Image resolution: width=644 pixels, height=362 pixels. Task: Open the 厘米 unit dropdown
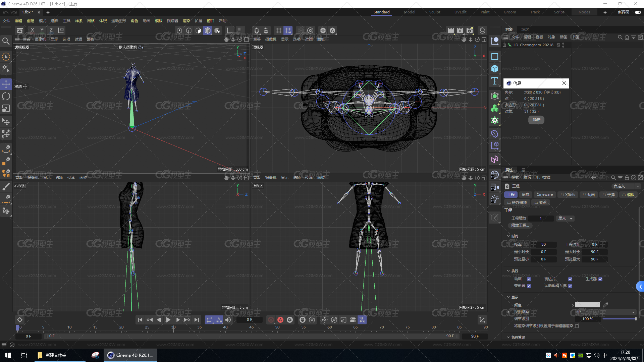click(566, 219)
